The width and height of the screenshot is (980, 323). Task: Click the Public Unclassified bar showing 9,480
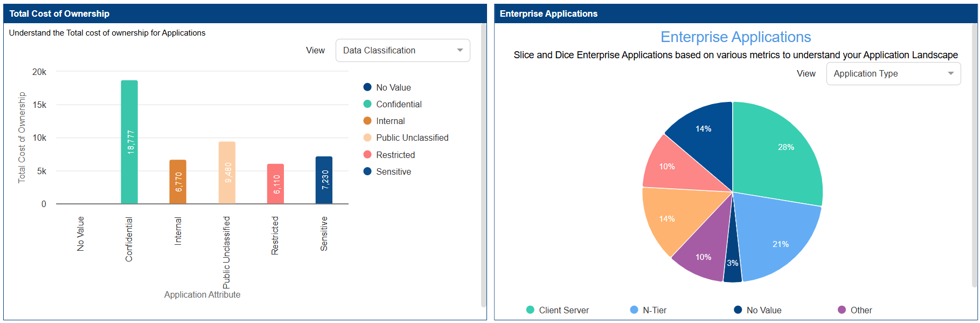[227, 173]
